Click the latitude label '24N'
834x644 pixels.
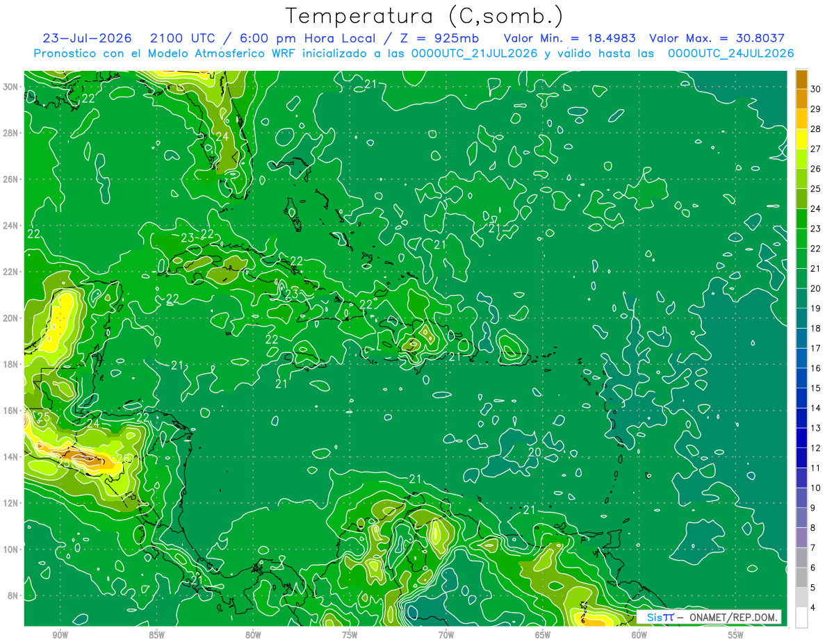[x=12, y=225]
